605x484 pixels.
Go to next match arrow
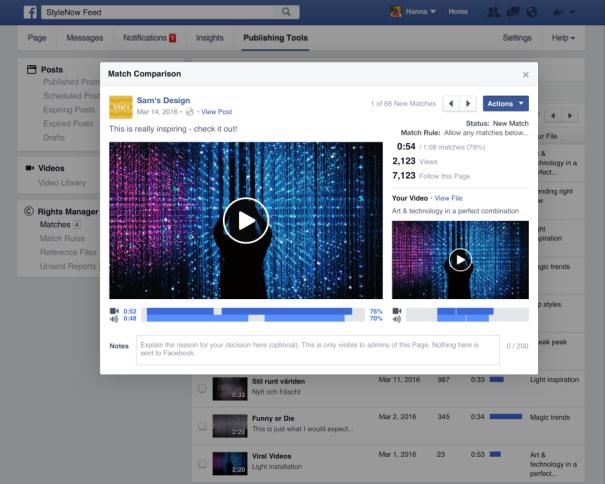[467, 103]
